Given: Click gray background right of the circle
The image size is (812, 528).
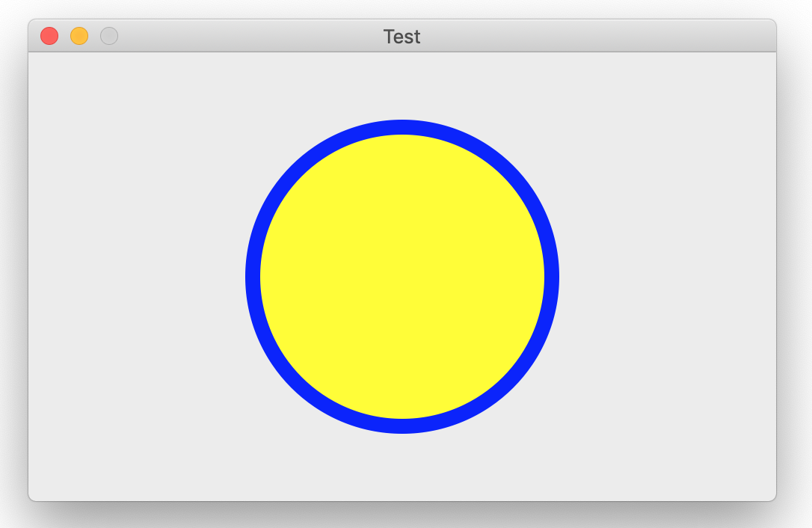Looking at the screenshot, I should click(665, 277).
